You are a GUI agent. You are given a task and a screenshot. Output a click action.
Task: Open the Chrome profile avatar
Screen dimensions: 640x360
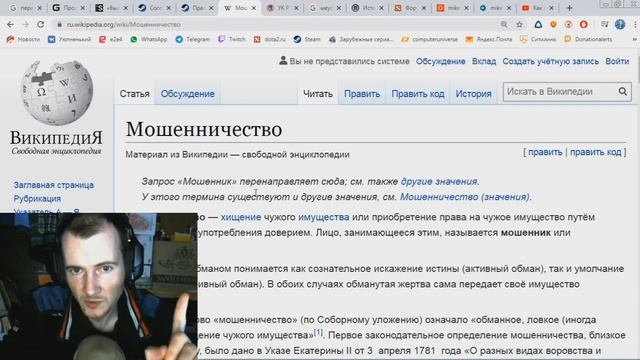(620, 24)
